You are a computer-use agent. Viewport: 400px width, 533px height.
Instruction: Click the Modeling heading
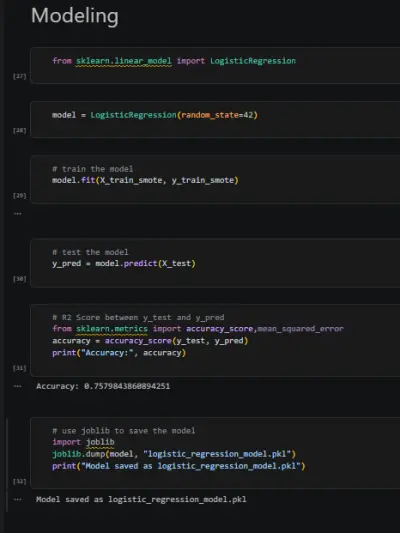click(x=75, y=16)
